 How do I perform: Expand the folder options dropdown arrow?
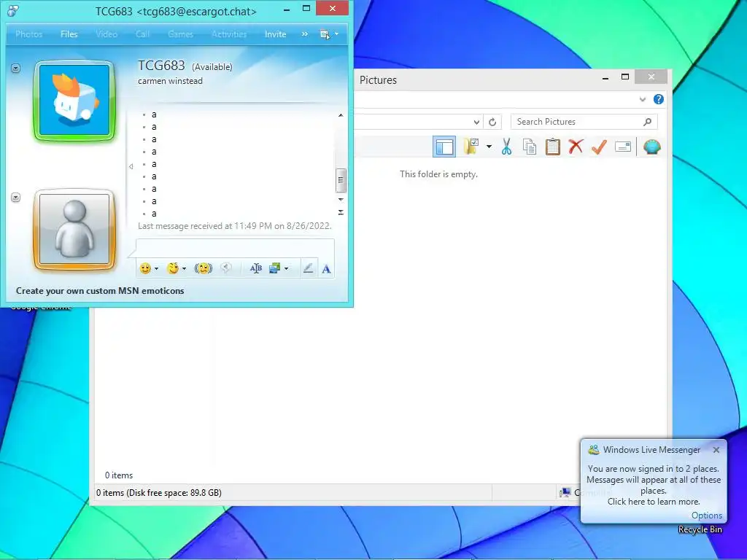pyautogui.click(x=489, y=147)
